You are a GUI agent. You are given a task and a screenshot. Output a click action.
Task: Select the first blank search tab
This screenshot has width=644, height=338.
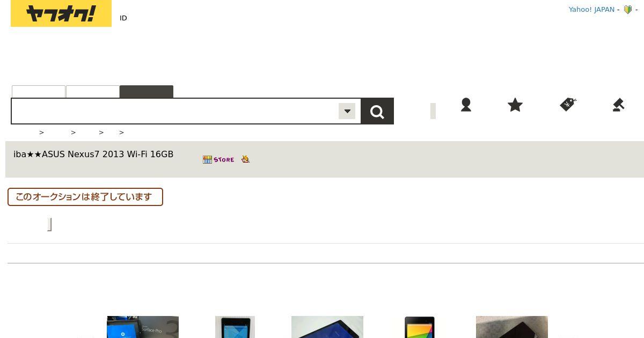(x=39, y=92)
